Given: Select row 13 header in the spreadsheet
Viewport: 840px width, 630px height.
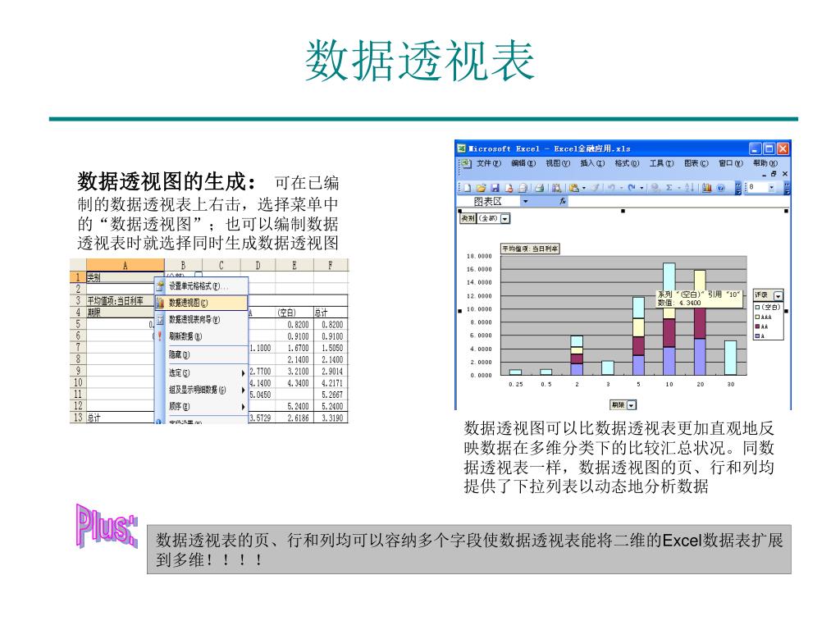Looking at the screenshot, I should point(78,418).
